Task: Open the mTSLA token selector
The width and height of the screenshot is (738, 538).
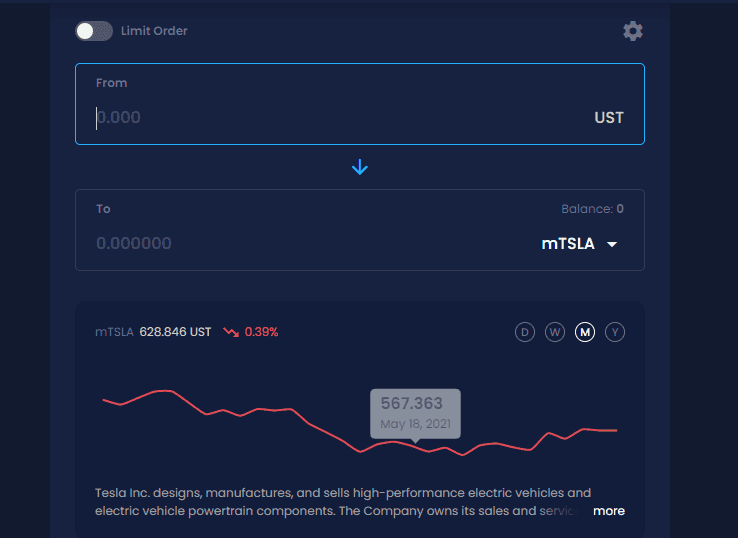Action: coord(568,243)
